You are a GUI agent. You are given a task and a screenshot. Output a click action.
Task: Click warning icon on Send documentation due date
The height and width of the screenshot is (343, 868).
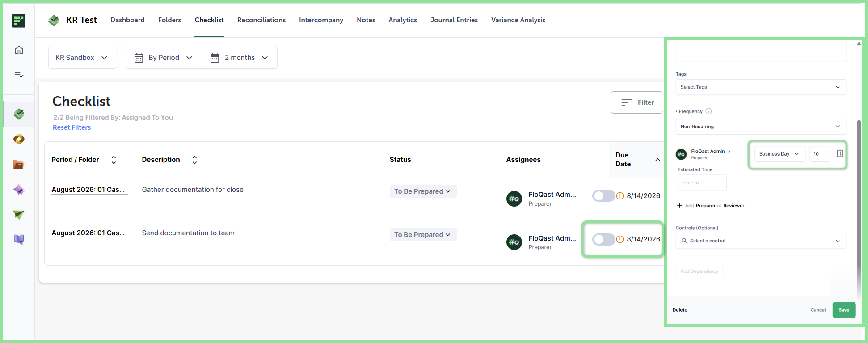(620, 239)
